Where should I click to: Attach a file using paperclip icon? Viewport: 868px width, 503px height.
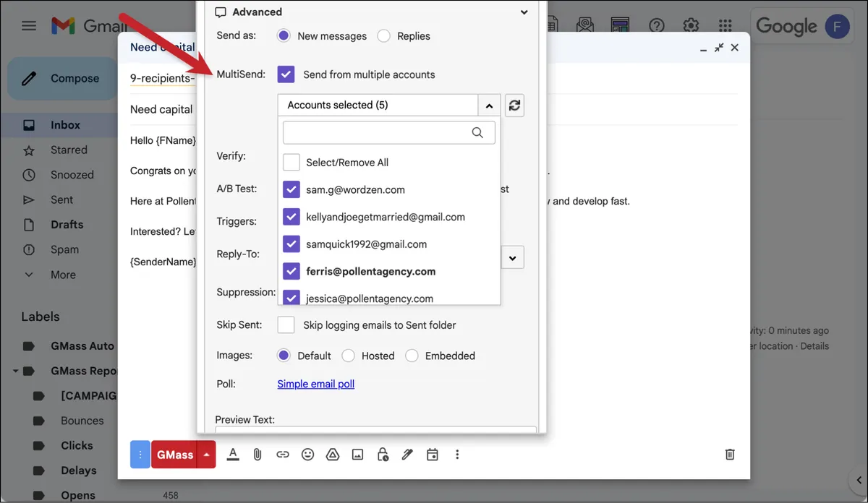point(257,455)
